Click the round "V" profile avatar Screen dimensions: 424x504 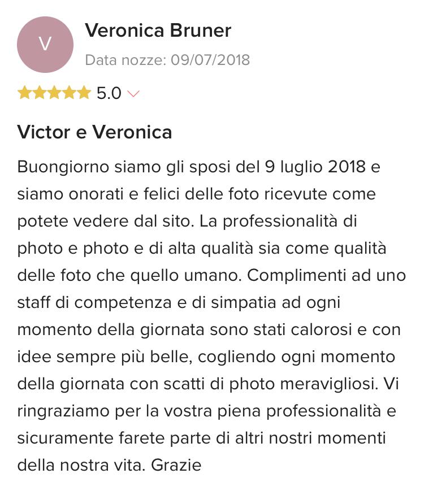click(45, 45)
